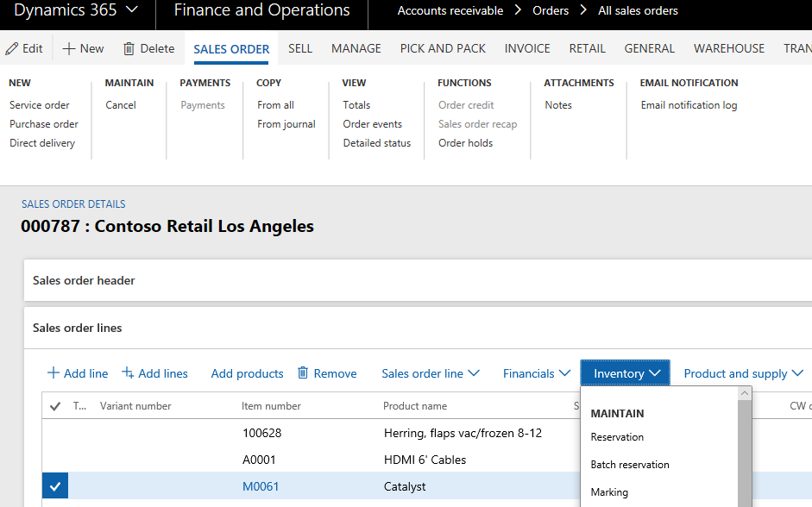This screenshot has height=507, width=812.
Task: Click the Delete trash icon
Action: click(129, 49)
